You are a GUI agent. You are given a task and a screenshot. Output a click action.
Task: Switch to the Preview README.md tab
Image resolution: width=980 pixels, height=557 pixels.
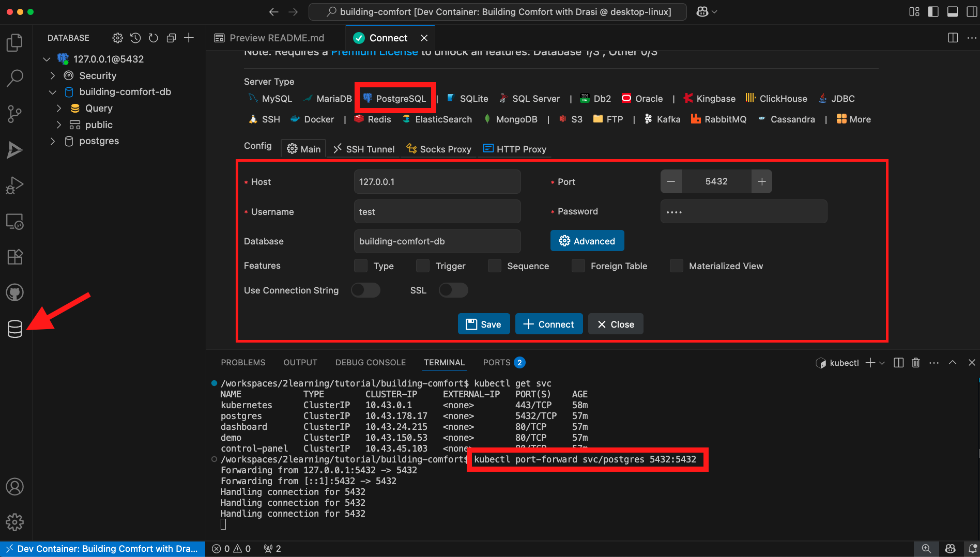tap(276, 37)
